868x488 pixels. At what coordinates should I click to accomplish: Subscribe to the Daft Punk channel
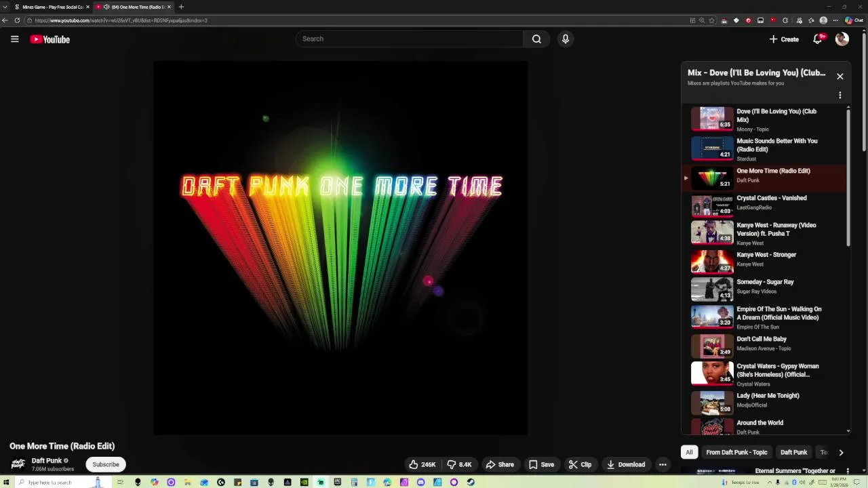pyautogui.click(x=106, y=464)
